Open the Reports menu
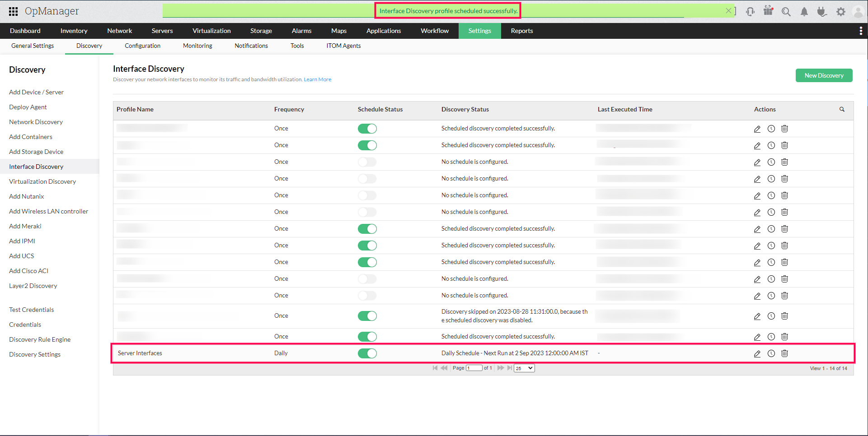The height and width of the screenshot is (436, 868). click(x=522, y=31)
